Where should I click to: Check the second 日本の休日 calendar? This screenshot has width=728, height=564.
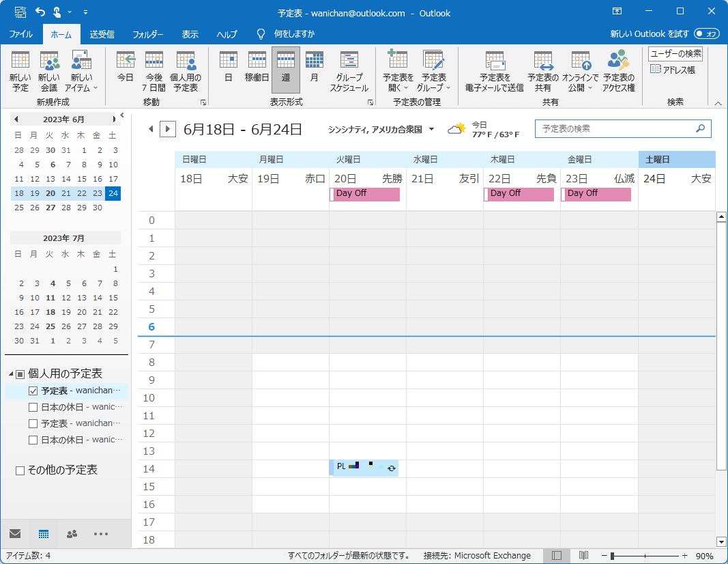(33, 440)
